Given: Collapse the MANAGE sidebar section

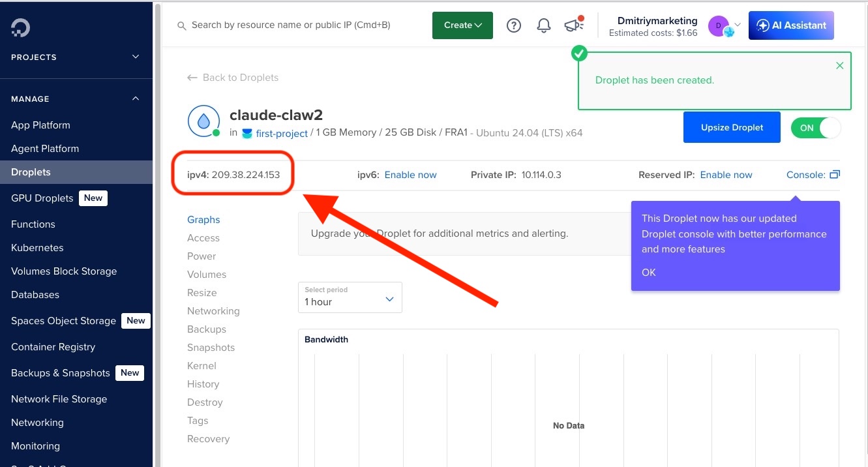Looking at the screenshot, I should coord(136,98).
